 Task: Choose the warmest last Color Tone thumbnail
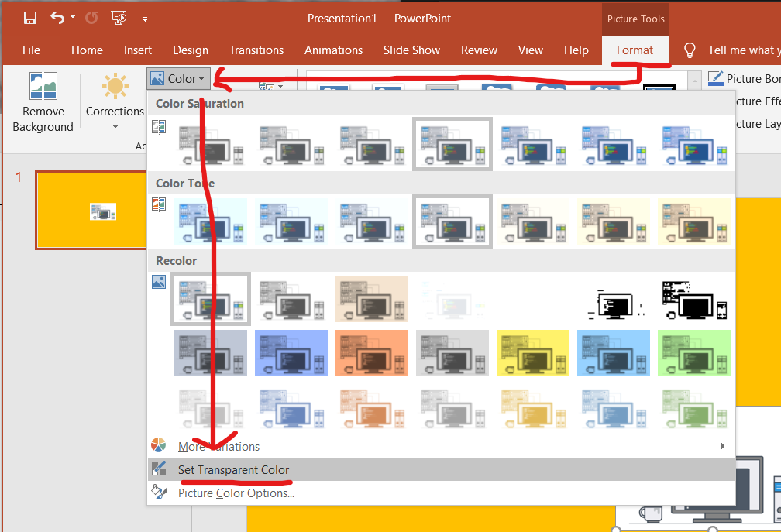point(694,221)
